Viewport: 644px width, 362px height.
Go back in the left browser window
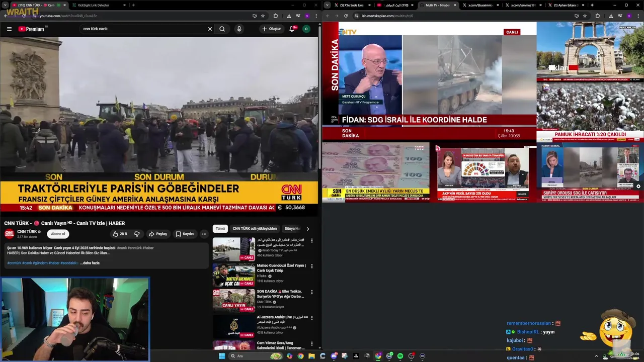click(6, 16)
